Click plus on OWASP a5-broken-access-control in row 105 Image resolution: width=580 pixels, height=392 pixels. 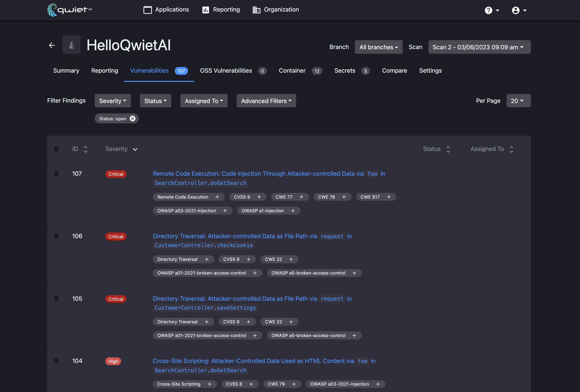click(x=354, y=335)
